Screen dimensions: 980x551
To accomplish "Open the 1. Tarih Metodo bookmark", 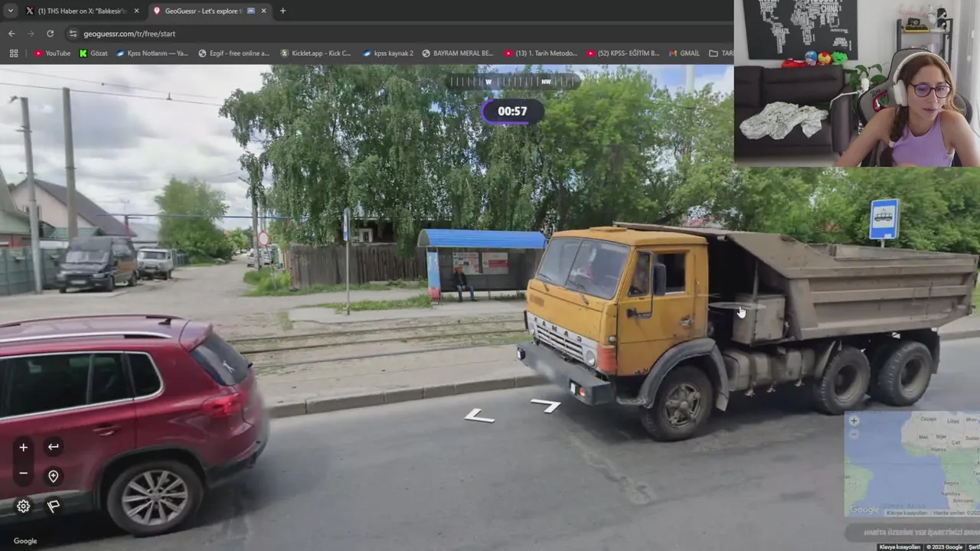I will (541, 54).
